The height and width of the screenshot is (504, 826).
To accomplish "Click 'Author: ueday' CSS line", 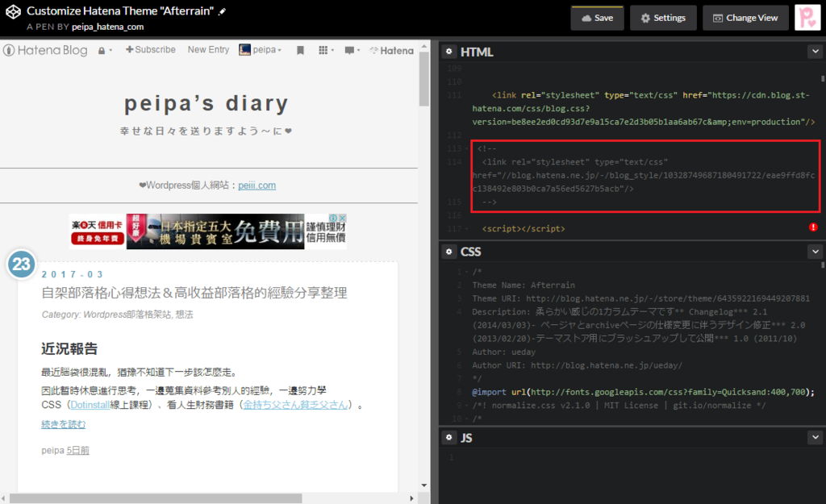I will coord(503,352).
